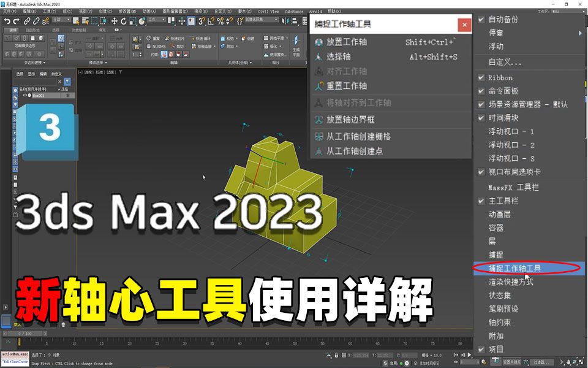
Task: Switch to the 自由形式 ribbon tab
Action: [32, 30]
